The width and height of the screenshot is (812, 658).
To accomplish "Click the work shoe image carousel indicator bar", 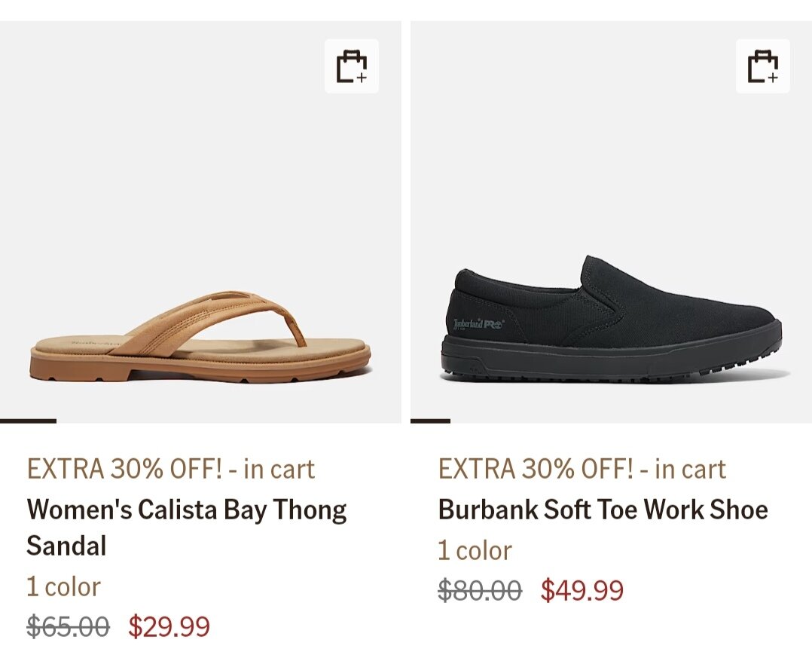I will tap(430, 421).
